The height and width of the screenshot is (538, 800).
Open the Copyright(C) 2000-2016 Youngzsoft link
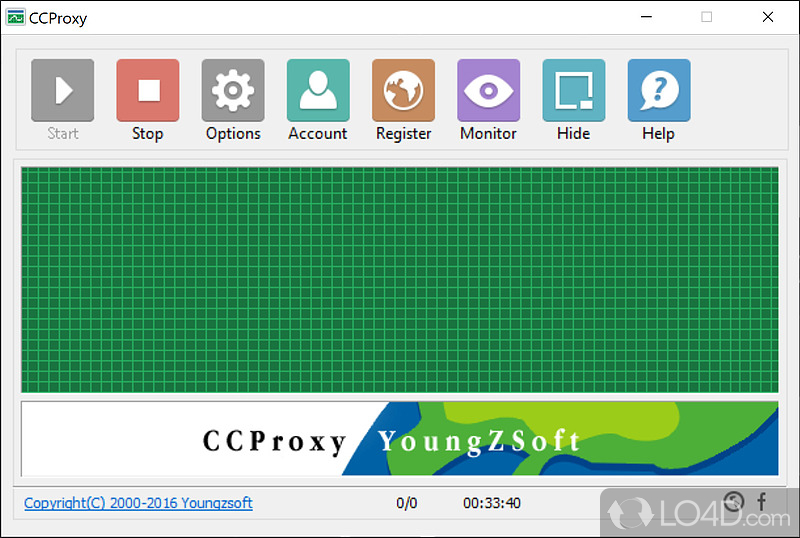click(x=138, y=503)
